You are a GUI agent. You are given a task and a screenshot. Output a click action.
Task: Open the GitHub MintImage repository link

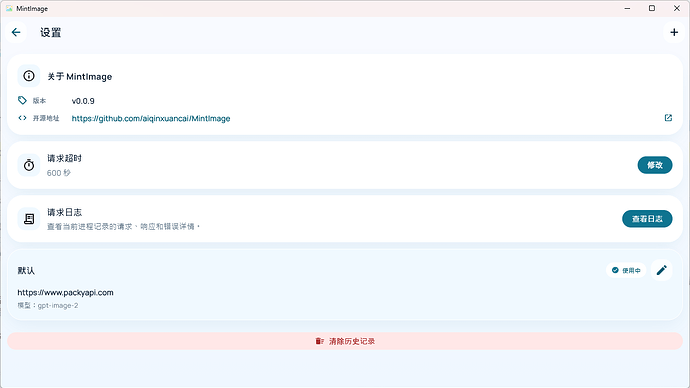151,118
